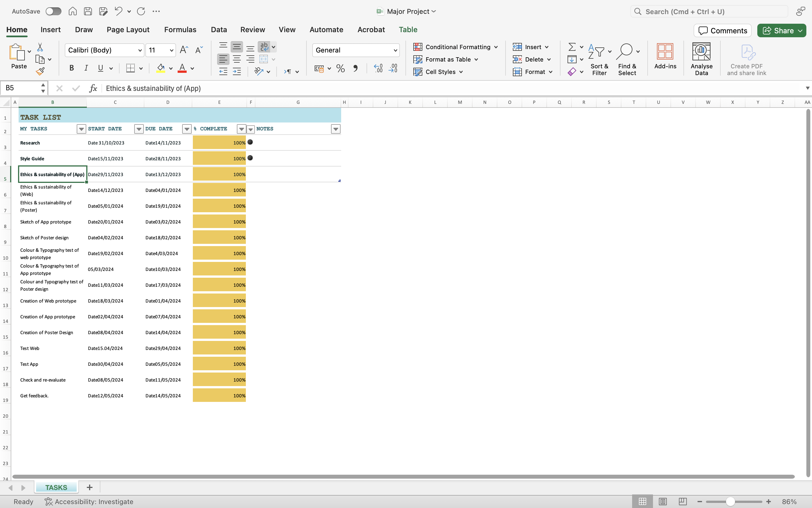
Task: Click the Format cells button
Action: [532, 72]
